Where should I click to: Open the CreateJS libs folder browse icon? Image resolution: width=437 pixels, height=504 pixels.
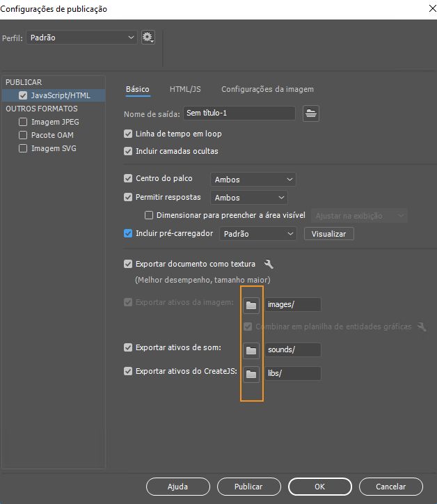(x=251, y=374)
